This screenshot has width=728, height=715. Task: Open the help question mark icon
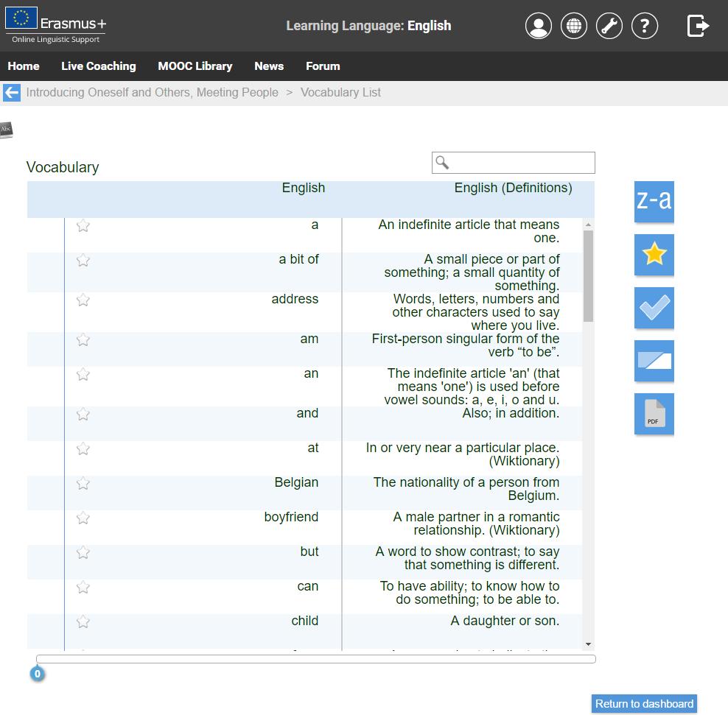(645, 26)
